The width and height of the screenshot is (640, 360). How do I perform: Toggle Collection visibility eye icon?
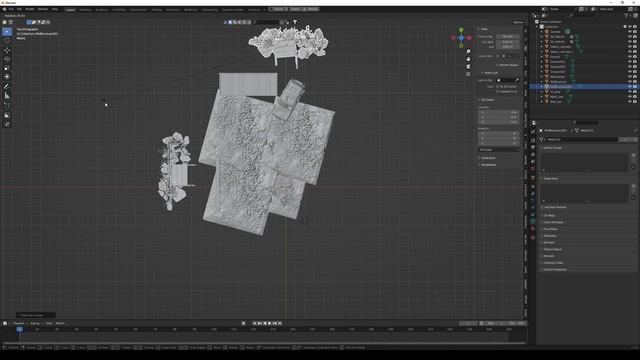pyautogui.click(x=630, y=27)
